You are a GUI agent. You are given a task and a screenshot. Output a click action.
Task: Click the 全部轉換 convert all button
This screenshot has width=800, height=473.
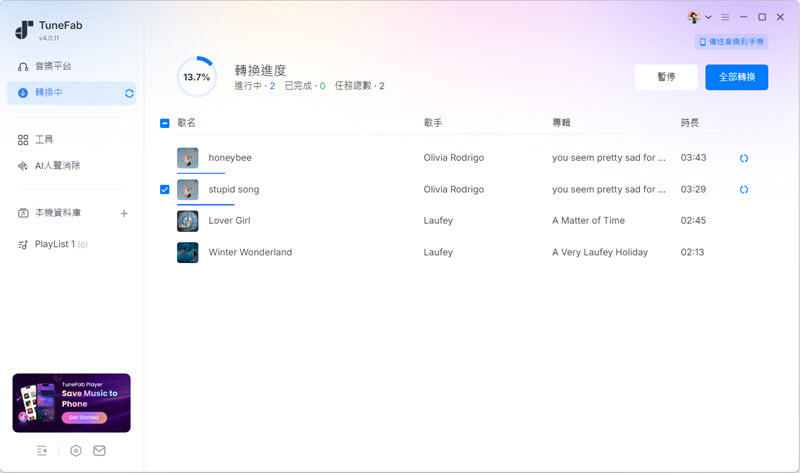tap(737, 77)
